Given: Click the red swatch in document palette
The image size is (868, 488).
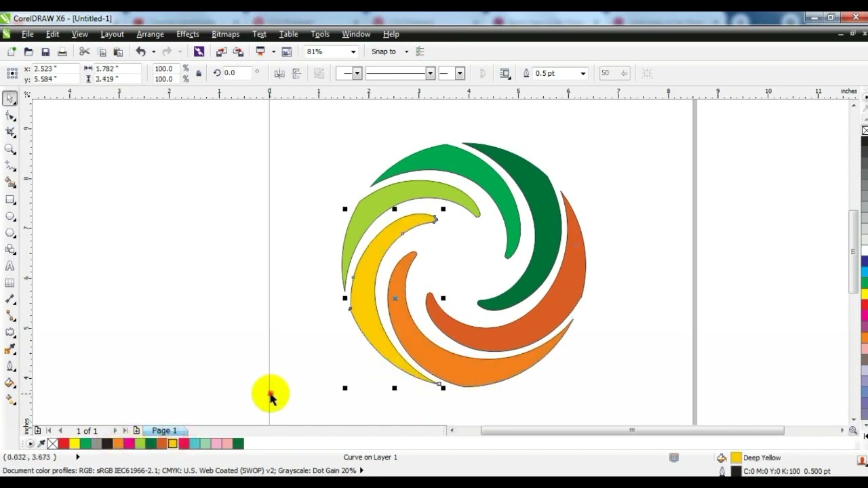Looking at the screenshot, I should 64,444.
